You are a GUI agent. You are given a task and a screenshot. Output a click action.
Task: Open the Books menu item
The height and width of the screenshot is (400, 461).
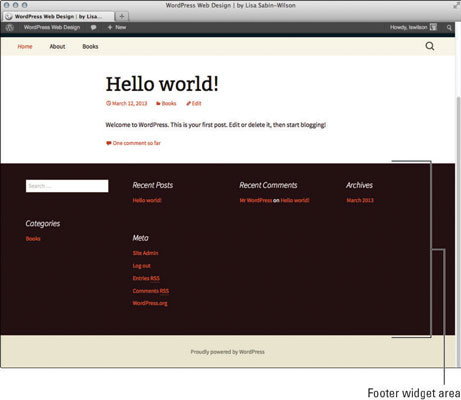click(x=90, y=46)
